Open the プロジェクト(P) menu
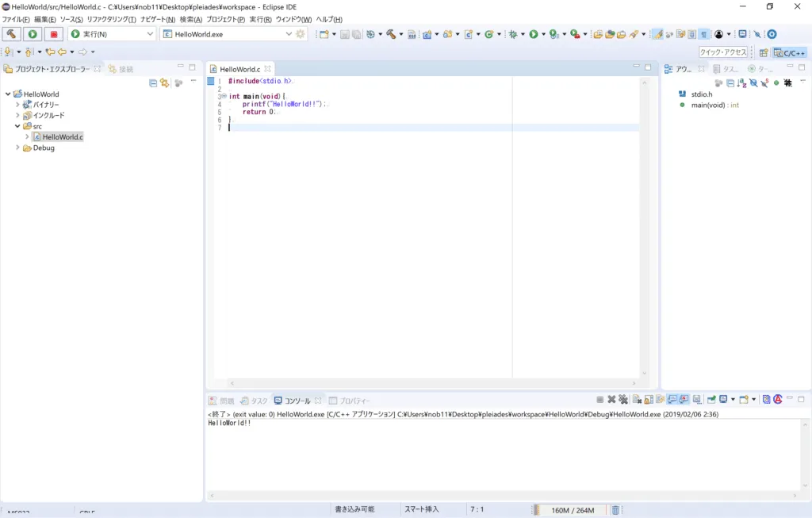The width and height of the screenshot is (812, 518). [x=226, y=20]
